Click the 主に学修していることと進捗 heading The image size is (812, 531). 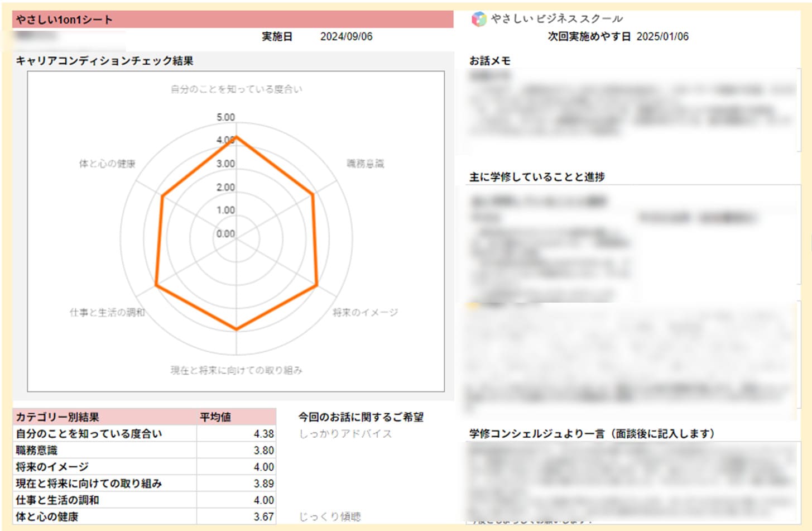pyautogui.click(x=537, y=177)
